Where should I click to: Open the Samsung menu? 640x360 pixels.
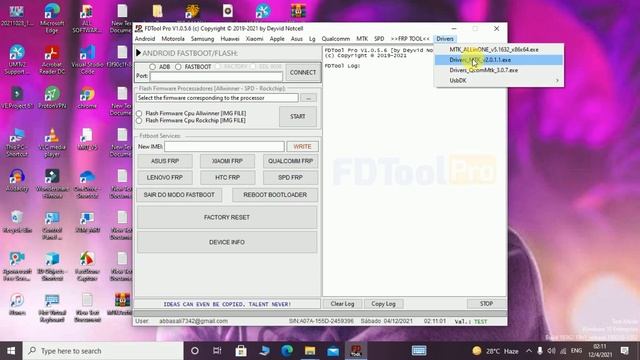[x=202, y=39]
